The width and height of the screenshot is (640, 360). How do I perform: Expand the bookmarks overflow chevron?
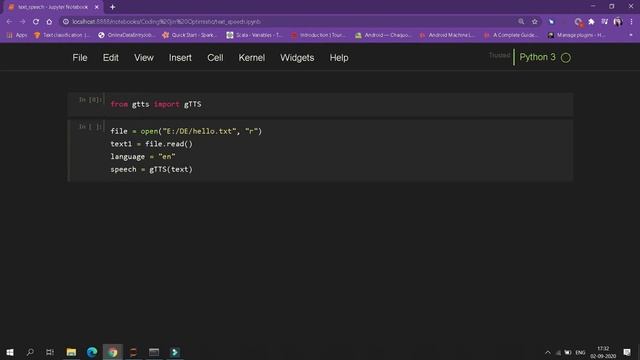click(631, 36)
